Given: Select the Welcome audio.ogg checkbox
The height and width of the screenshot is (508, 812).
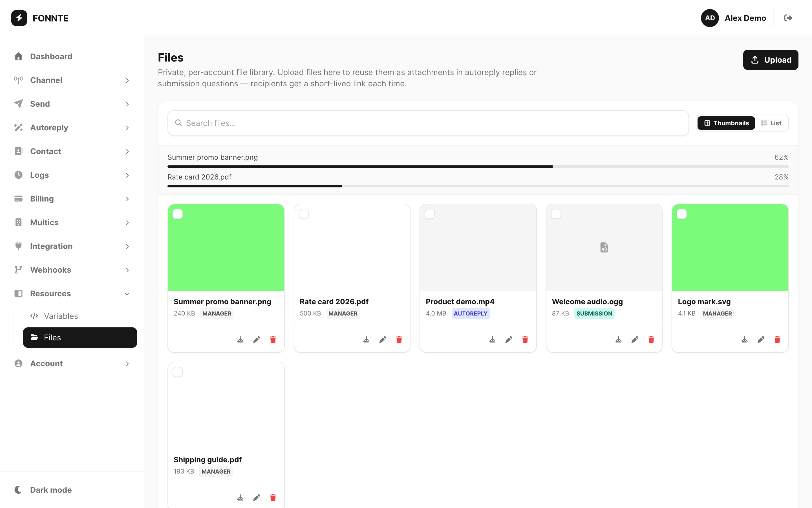Looking at the screenshot, I should tap(556, 214).
